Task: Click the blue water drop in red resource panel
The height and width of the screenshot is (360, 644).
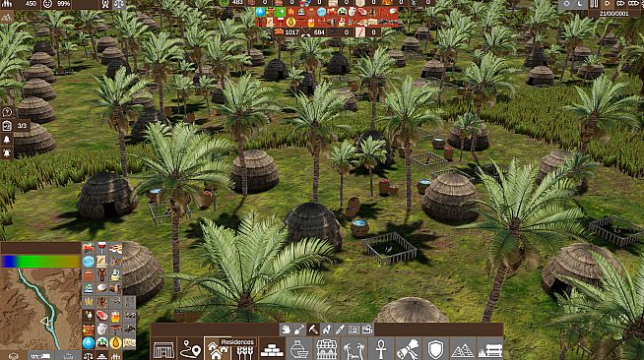Action: coord(260,12)
